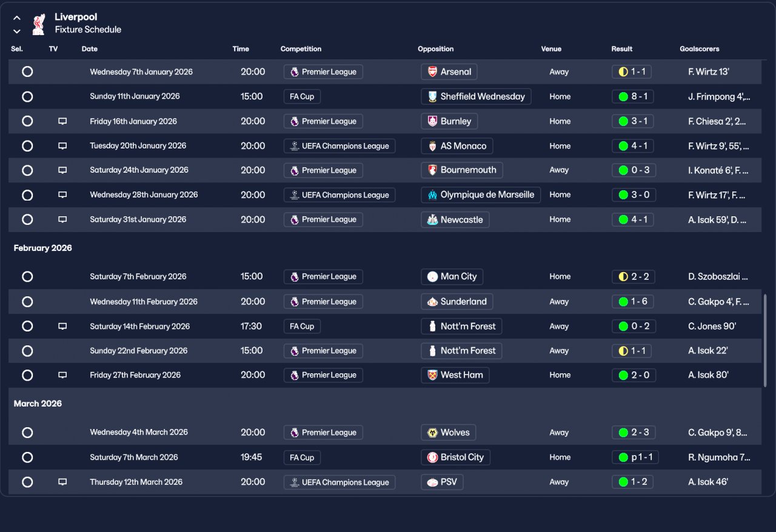The height and width of the screenshot is (532, 776).
Task: Open the 1 - 6 result at Sunderland
Action: click(x=633, y=302)
